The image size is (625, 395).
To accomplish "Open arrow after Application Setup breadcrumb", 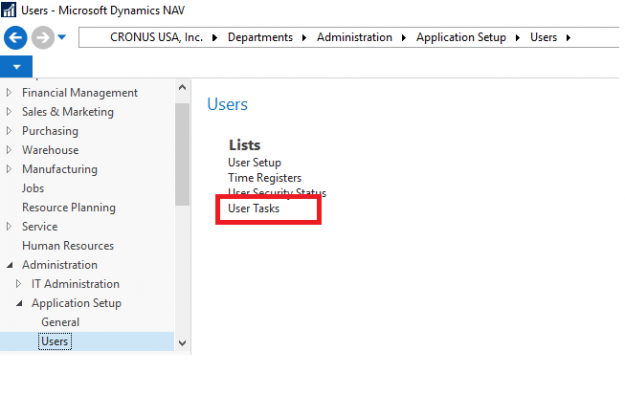I will tap(517, 38).
